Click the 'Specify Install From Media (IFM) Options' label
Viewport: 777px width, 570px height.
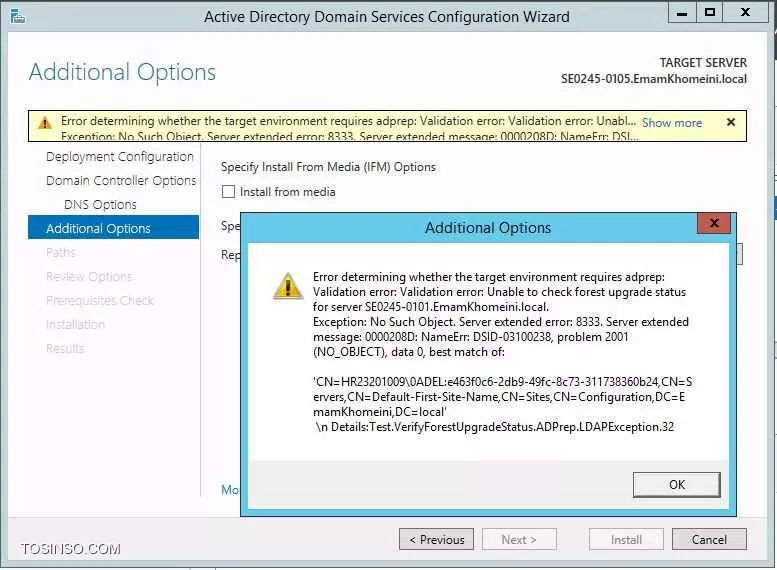click(x=328, y=167)
